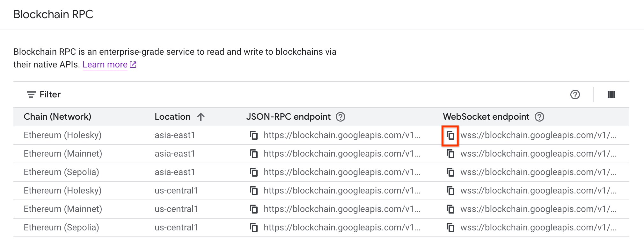This screenshot has height=246, width=644.
Task: Open the Learn more link
Action: pos(105,64)
